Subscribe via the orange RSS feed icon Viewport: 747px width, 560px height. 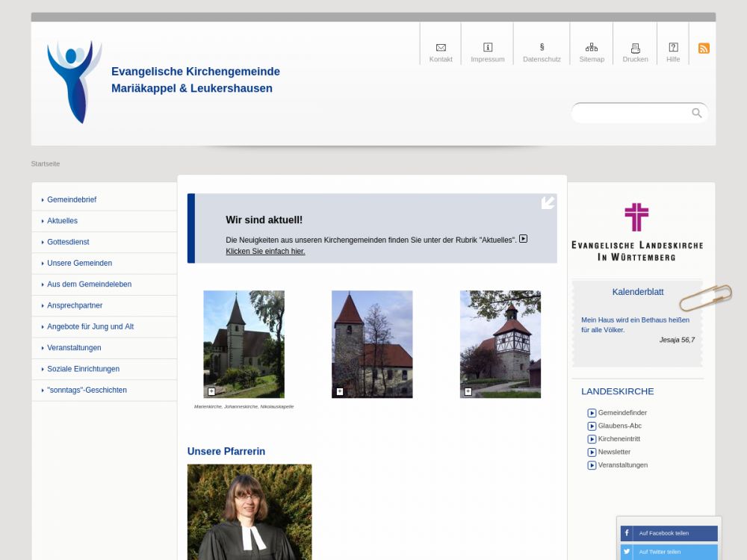pyautogui.click(x=704, y=49)
